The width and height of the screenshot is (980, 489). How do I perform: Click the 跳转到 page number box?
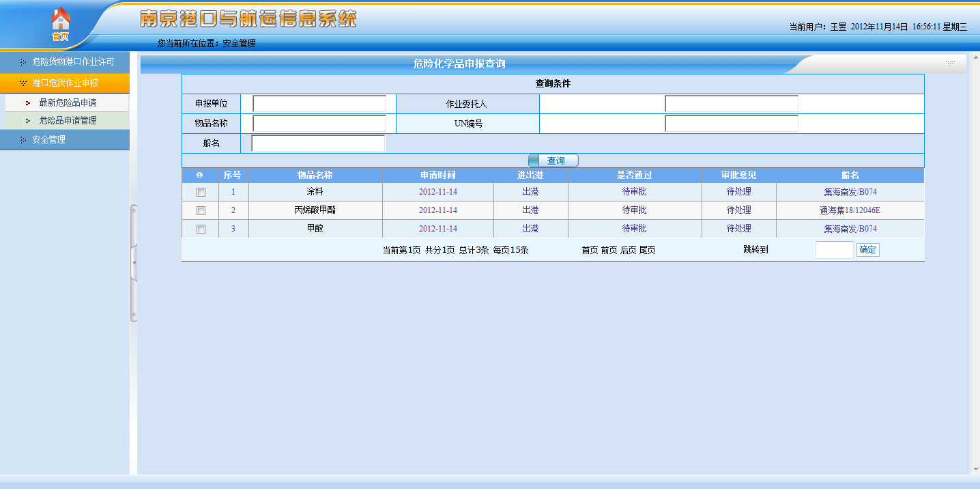(x=834, y=250)
